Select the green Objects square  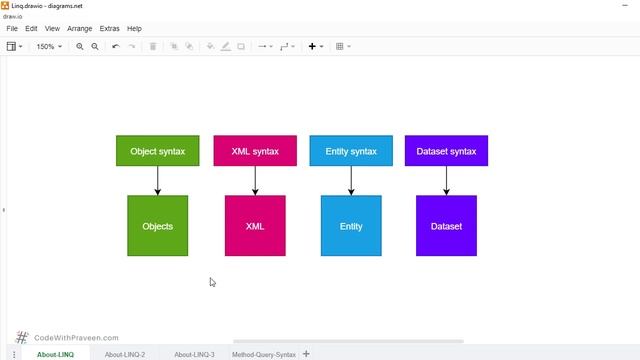point(158,226)
